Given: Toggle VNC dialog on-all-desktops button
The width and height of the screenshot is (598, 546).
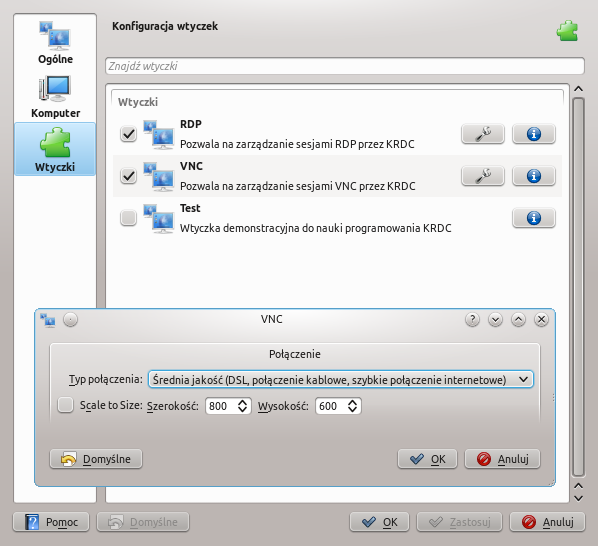Looking at the screenshot, I should click(x=71, y=320).
